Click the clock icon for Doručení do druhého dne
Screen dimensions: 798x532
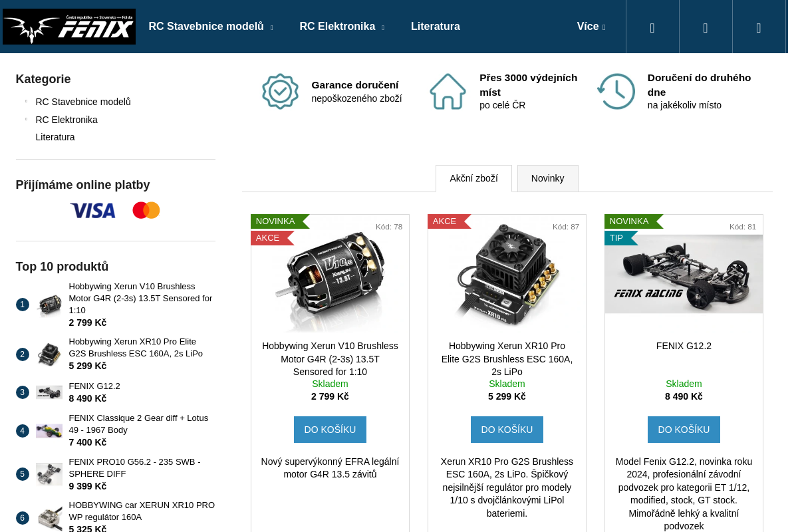tap(616, 91)
